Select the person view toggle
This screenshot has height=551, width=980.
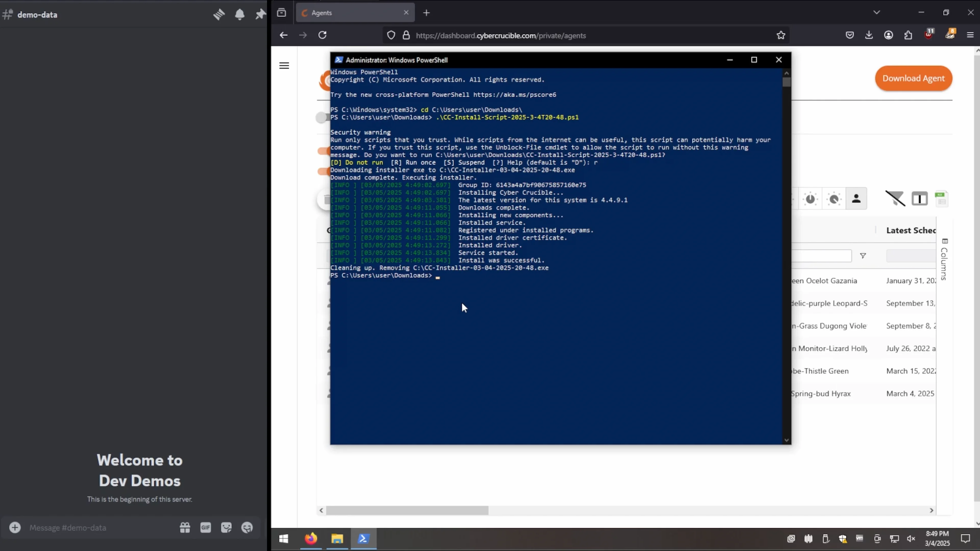856,198
